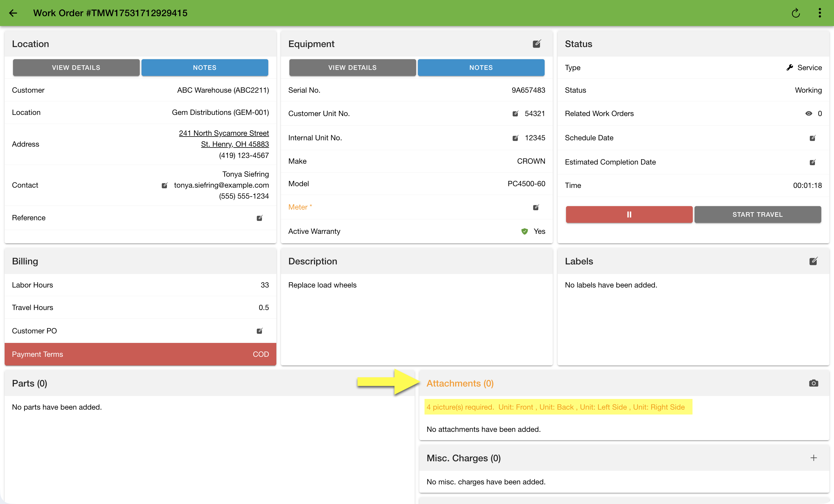This screenshot has height=504, width=834.
Task: Add a photo via camera icon
Action: [x=813, y=383]
